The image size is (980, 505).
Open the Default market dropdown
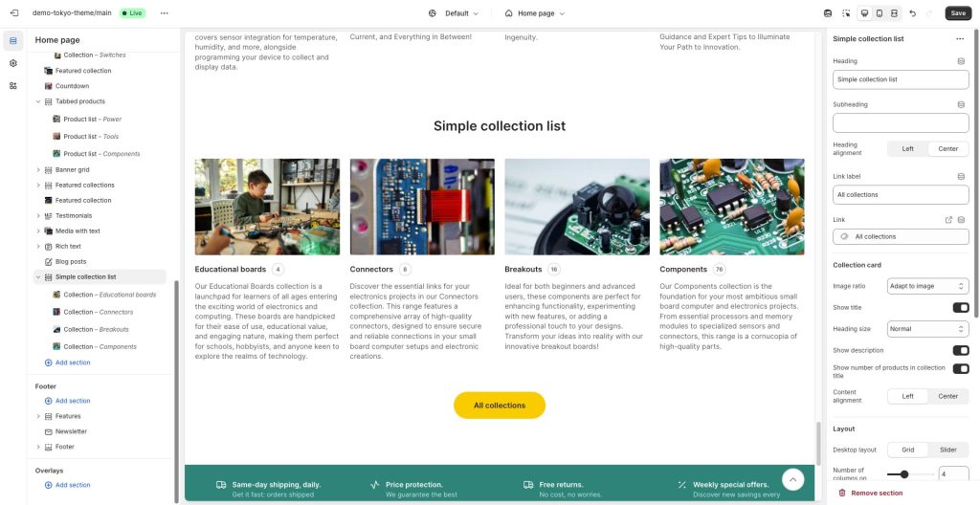click(454, 13)
